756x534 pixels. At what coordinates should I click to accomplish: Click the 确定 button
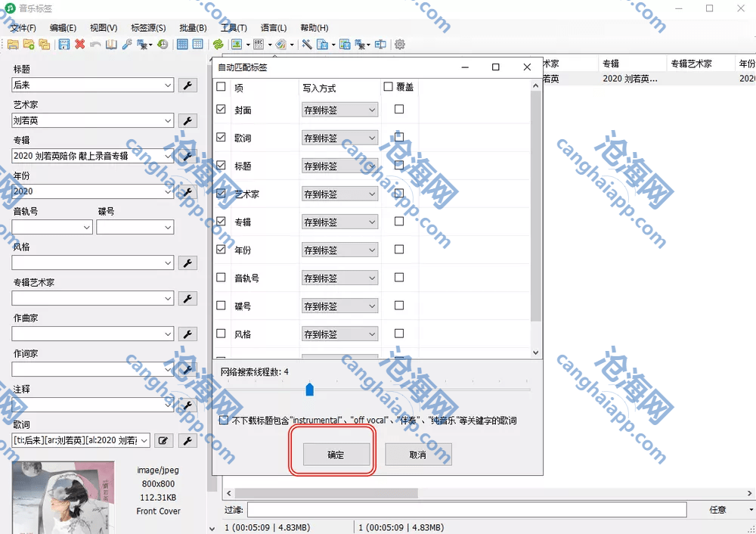(336, 455)
